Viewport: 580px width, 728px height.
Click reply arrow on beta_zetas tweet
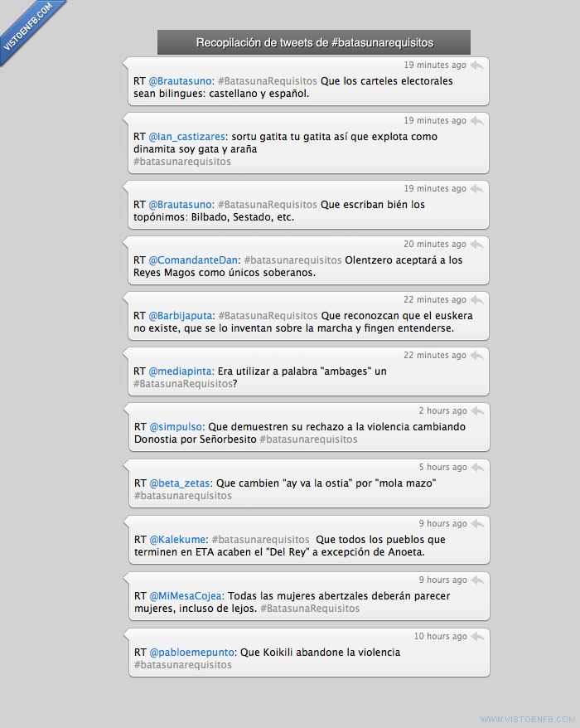pyautogui.click(x=477, y=468)
